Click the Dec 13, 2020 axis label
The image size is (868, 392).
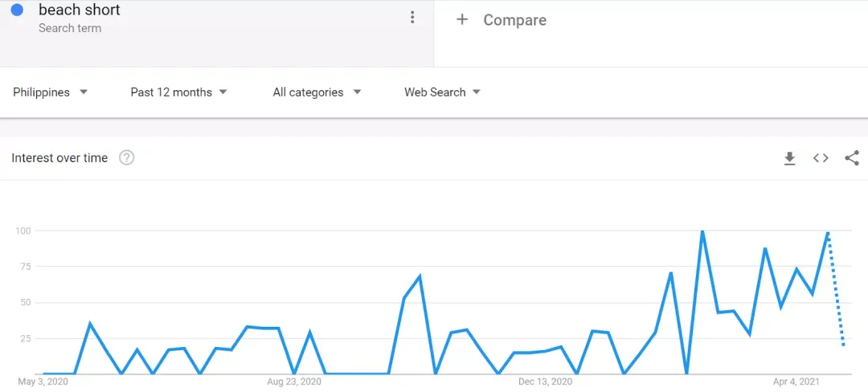545,382
